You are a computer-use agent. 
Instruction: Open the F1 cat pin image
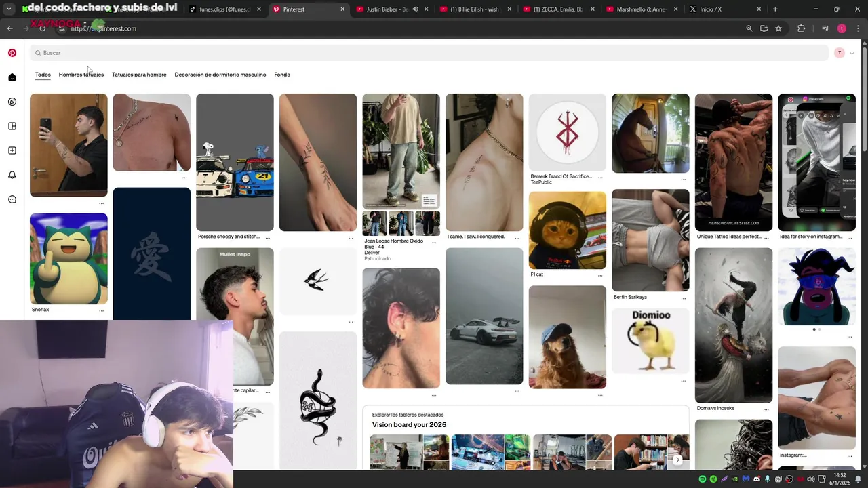click(568, 230)
